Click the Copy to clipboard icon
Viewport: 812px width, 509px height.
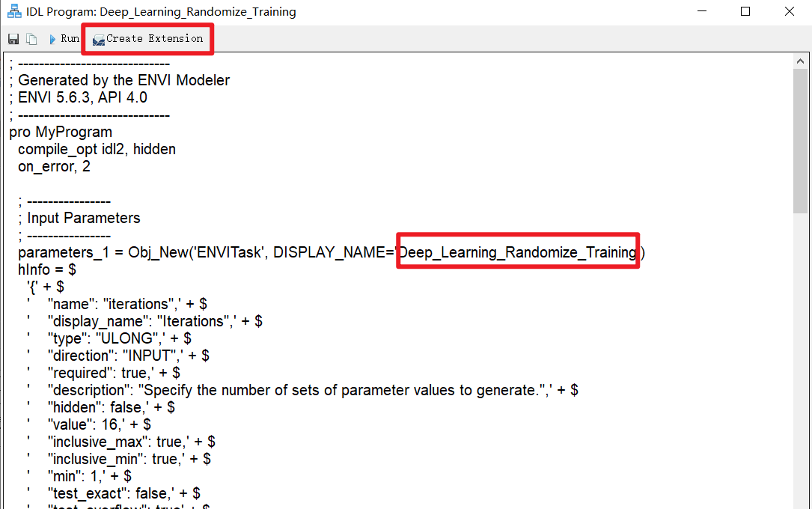(x=31, y=40)
